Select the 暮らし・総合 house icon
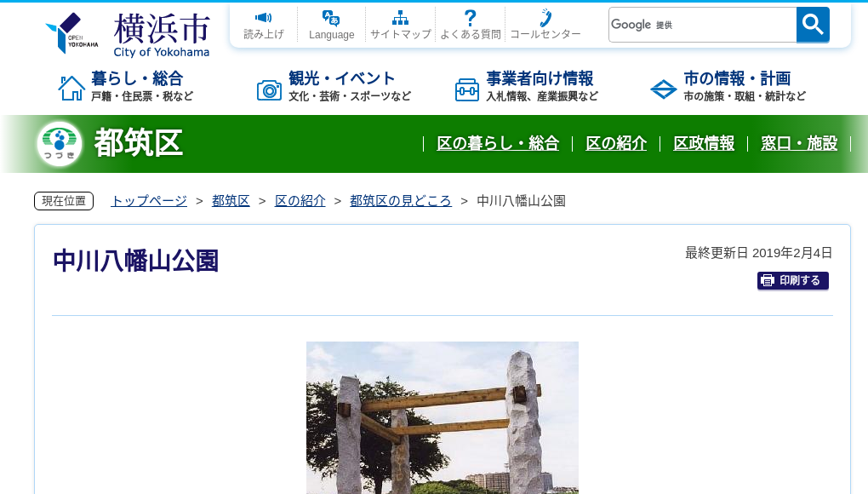Image resolution: width=868 pixels, height=494 pixels. [x=72, y=86]
